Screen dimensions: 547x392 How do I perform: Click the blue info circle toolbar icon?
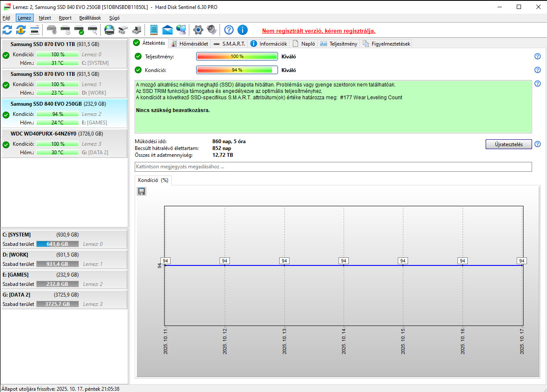click(243, 30)
